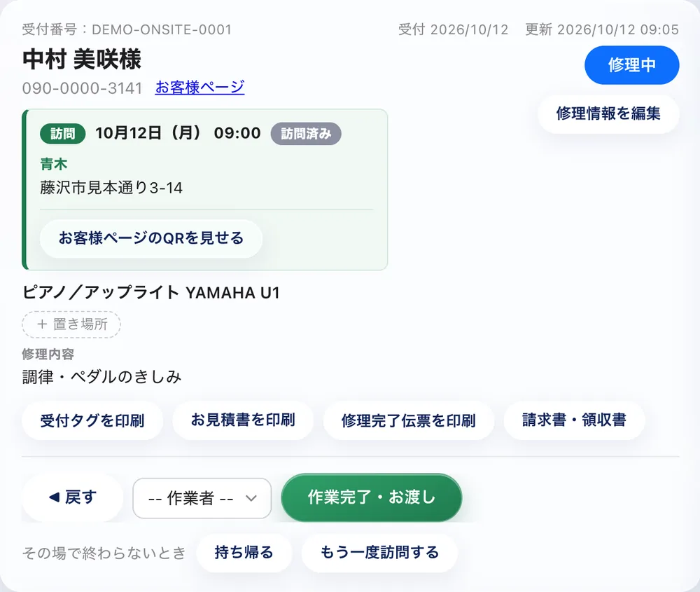Click the visit date 10月12日(月) 09:00
This screenshot has width=700, height=592.
pyautogui.click(x=178, y=133)
